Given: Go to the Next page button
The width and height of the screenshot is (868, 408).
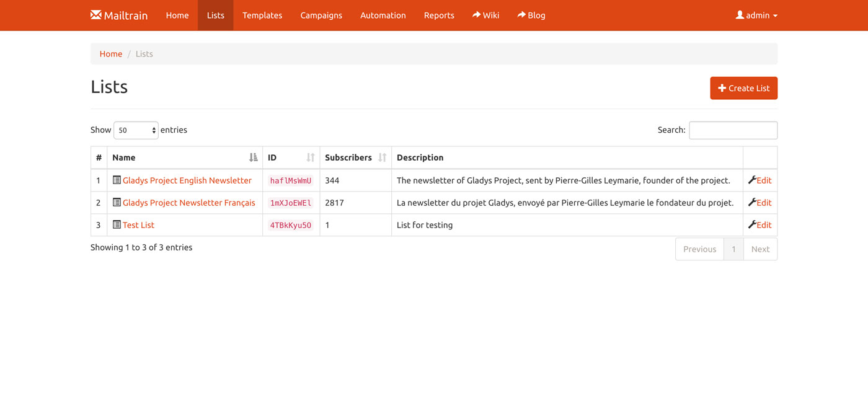Looking at the screenshot, I should (x=760, y=249).
